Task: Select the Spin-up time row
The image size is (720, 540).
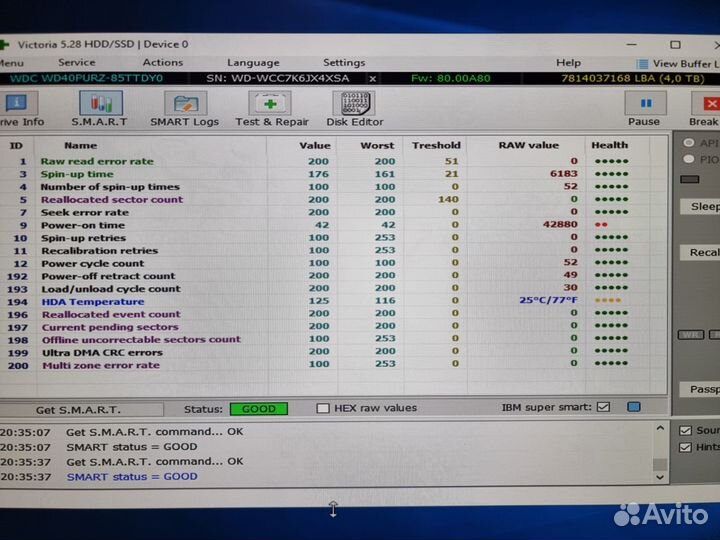Action: coord(333,174)
